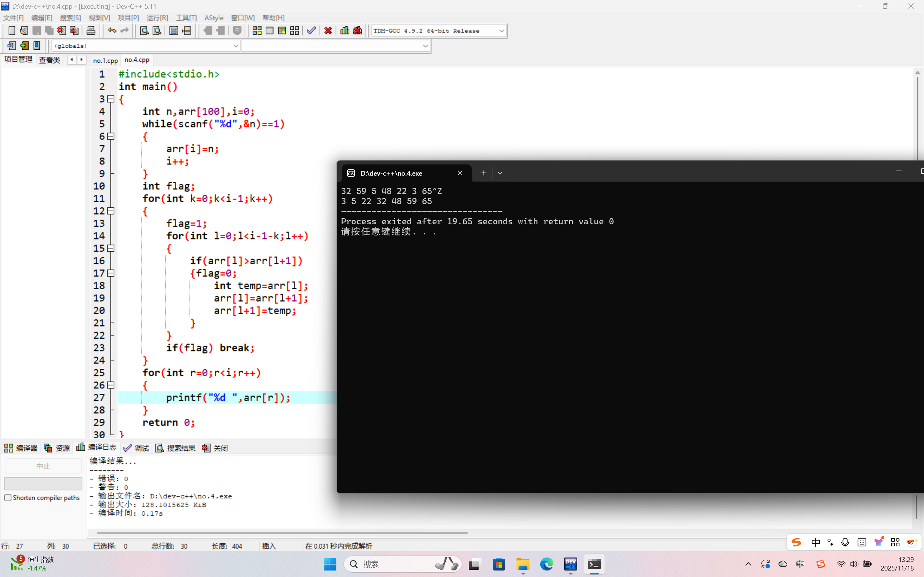
Task: Collapse the fold marker at line 12
Action: click(x=111, y=211)
